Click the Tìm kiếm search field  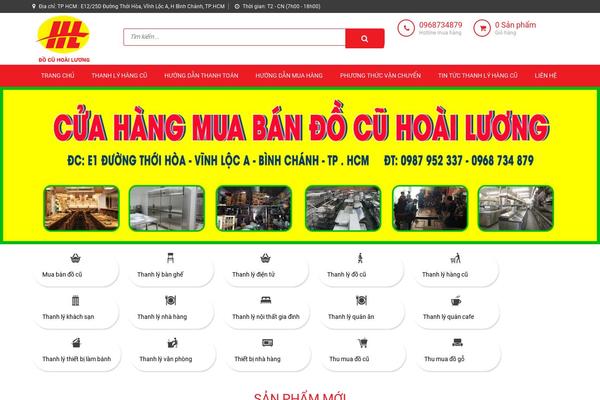tap(234, 37)
